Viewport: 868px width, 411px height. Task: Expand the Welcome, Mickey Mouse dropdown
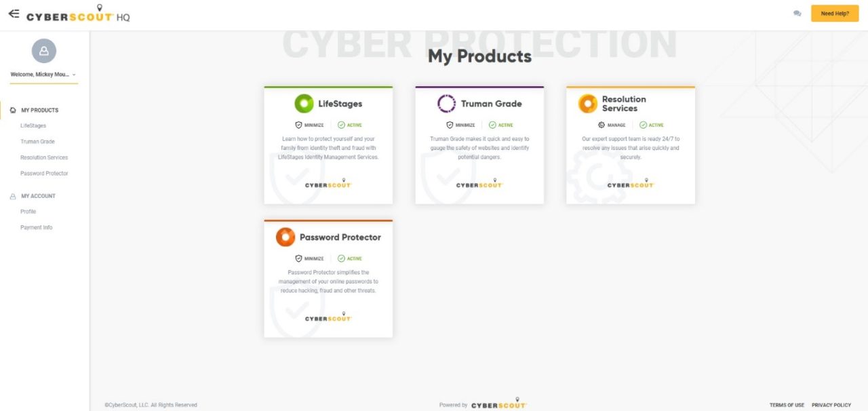[43, 75]
